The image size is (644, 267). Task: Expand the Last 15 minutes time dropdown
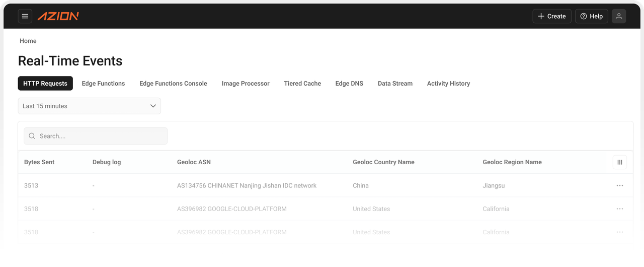click(89, 106)
